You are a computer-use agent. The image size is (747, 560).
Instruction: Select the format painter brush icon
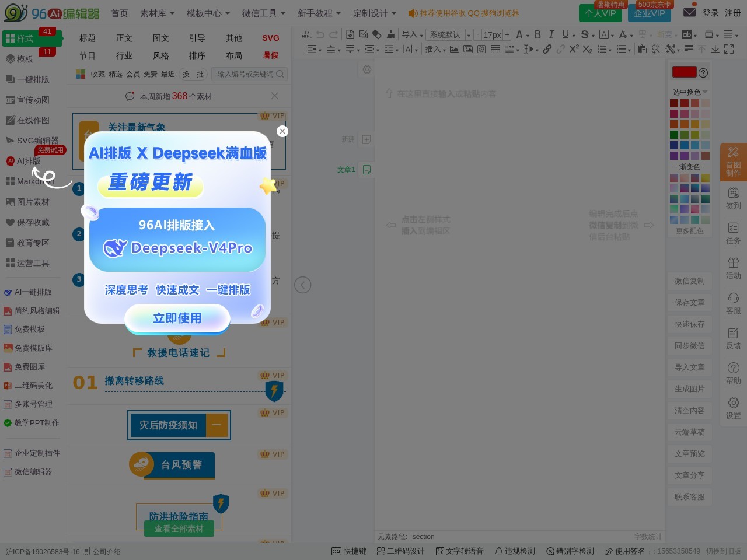390,34
